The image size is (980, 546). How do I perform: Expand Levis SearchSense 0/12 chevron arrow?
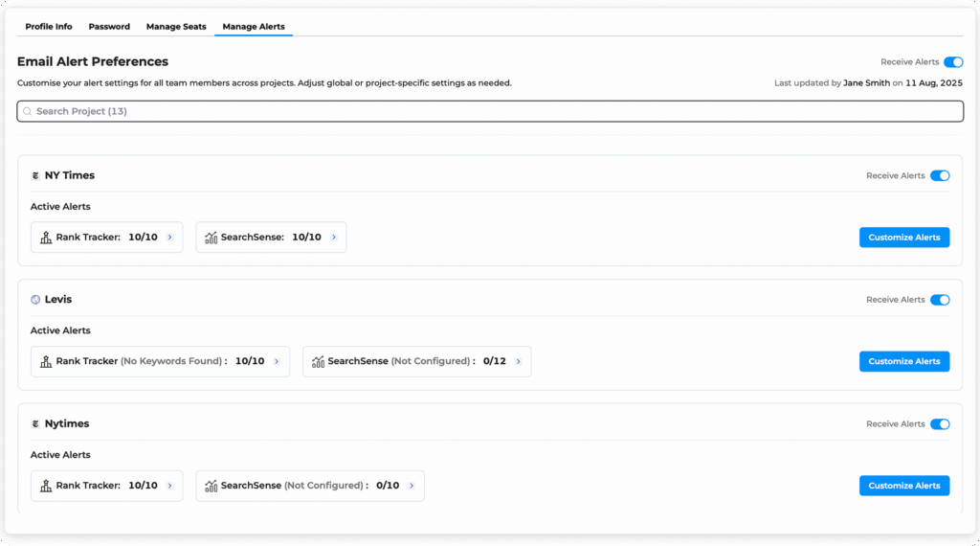pyautogui.click(x=518, y=362)
